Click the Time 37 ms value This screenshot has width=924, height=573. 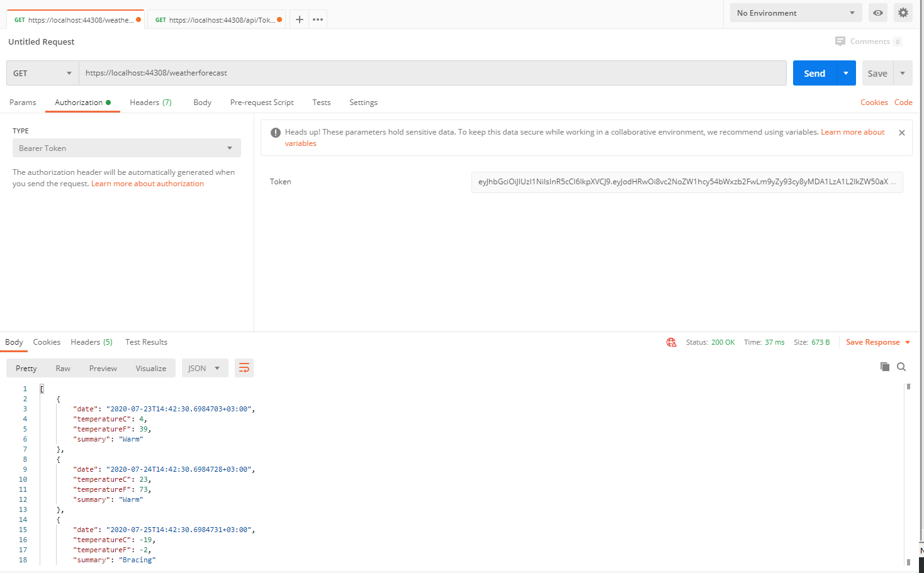[x=775, y=342]
